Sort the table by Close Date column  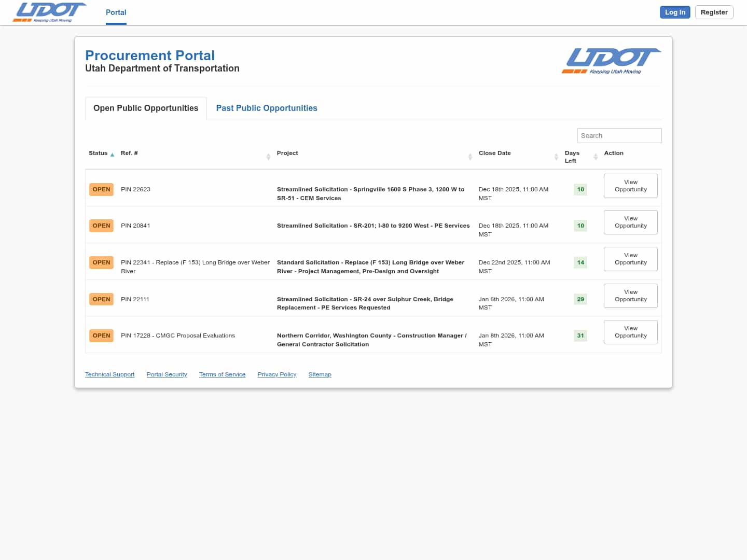(x=556, y=157)
